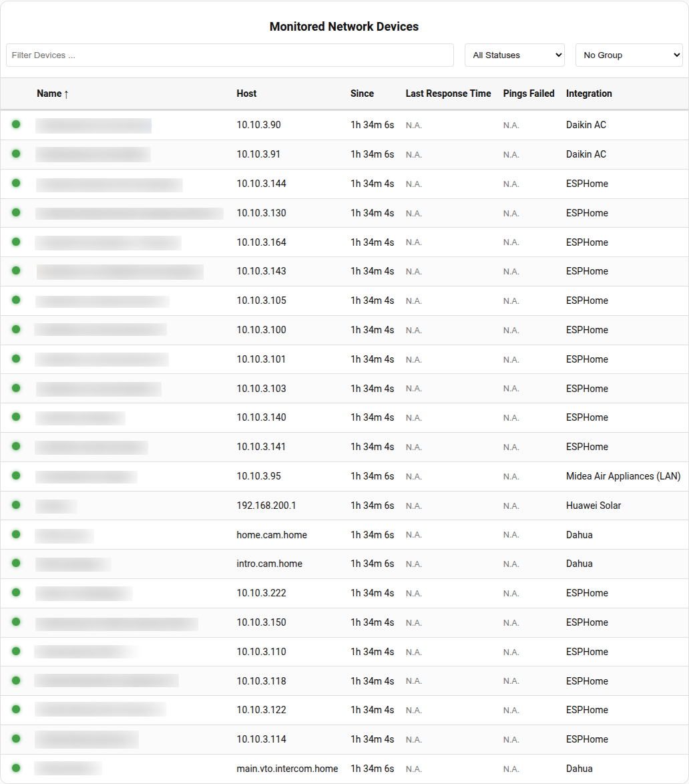Click the Pings Failed column header

[x=529, y=93]
